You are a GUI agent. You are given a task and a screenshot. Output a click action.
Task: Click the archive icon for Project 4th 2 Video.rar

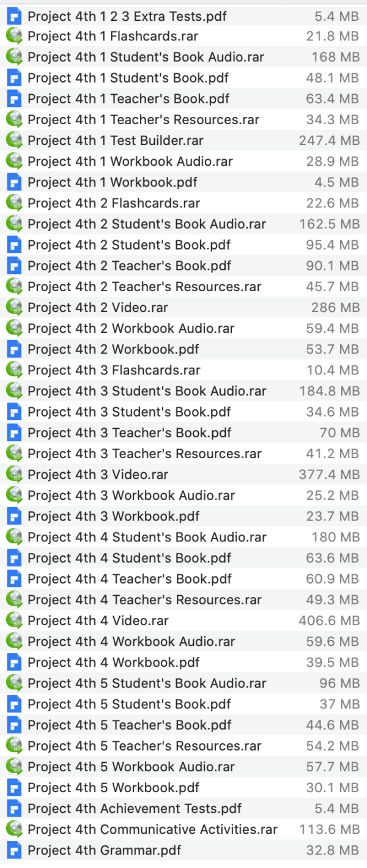pyautogui.click(x=13, y=308)
